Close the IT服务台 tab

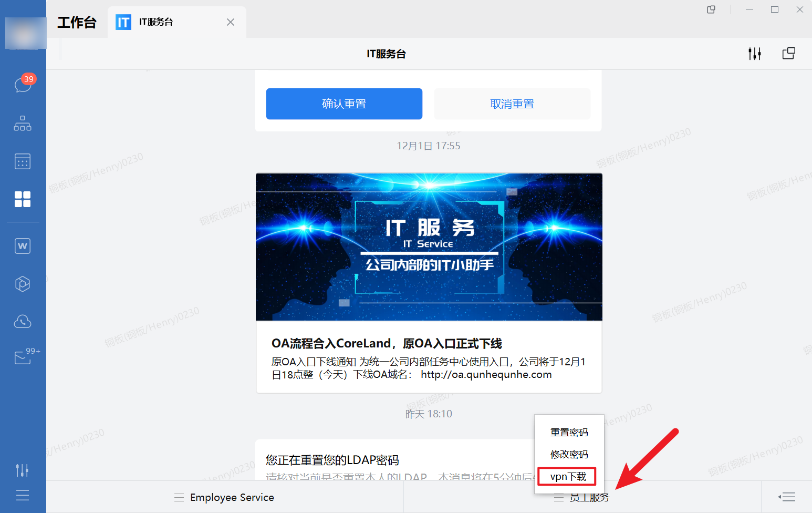pyautogui.click(x=231, y=22)
